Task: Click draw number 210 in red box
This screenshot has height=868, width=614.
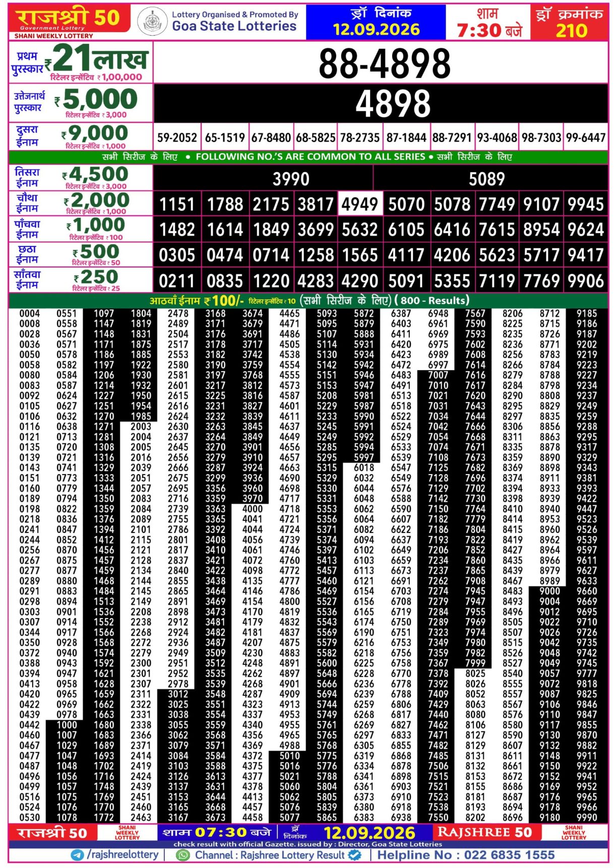Action: pyautogui.click(x=571, y=31)
